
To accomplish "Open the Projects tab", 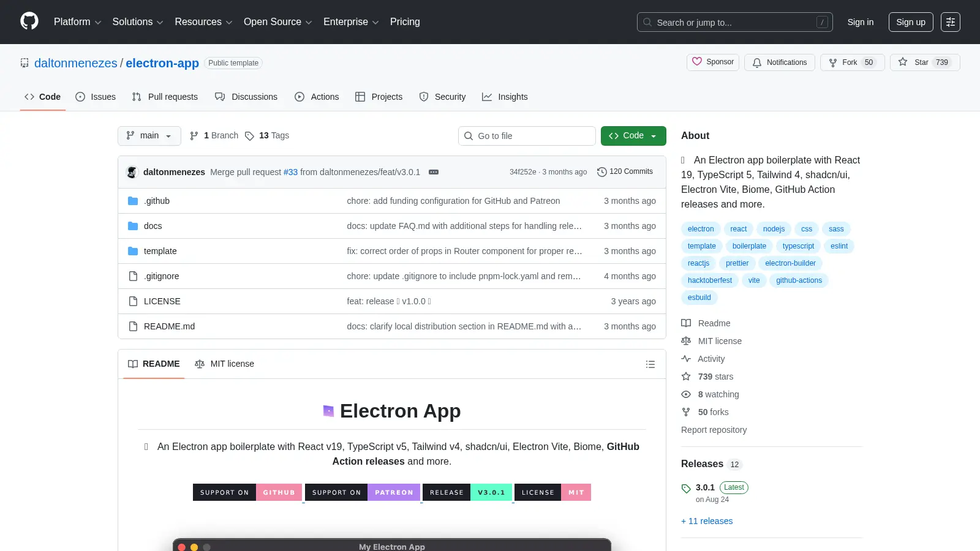I will (379, 97).
